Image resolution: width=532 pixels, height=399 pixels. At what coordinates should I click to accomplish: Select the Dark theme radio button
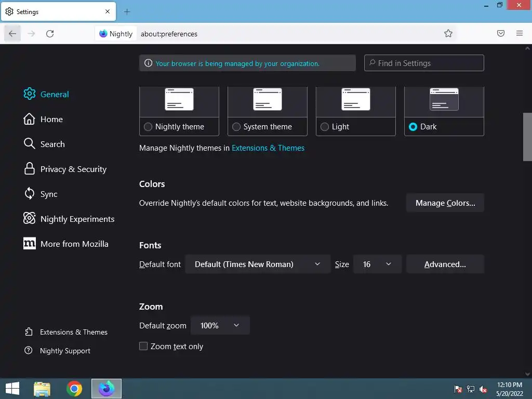pos(413,127)
